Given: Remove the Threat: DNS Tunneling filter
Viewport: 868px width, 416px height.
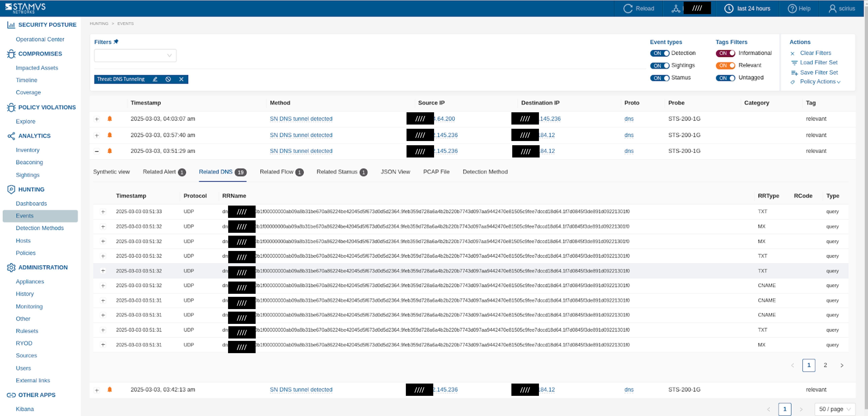Looking at the screenshot, I should [181, 79].
